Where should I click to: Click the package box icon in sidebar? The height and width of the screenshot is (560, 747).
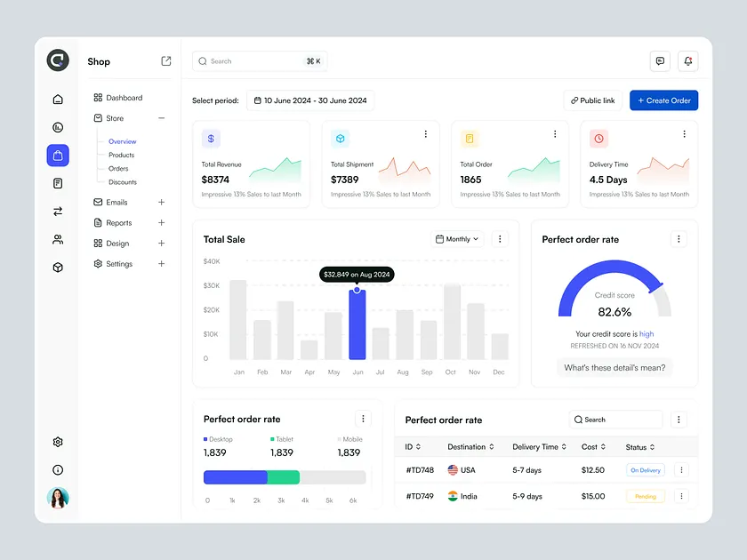[x=57, y=267]
